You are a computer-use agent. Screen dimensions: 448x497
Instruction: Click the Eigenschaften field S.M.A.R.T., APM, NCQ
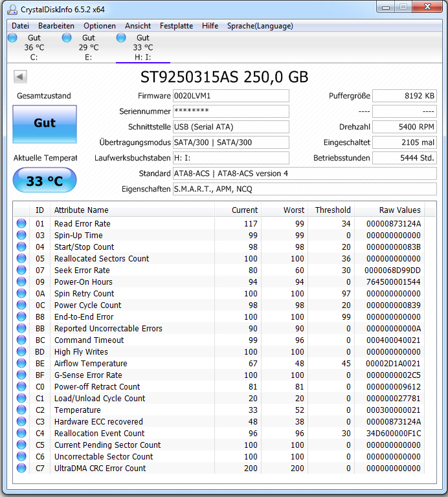(305, 189)
